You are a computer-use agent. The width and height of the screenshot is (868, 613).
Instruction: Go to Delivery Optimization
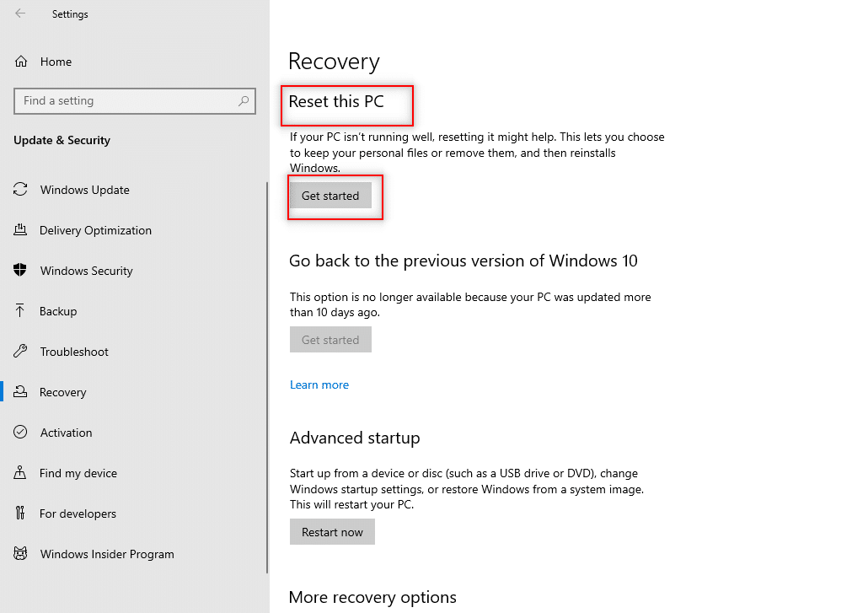tap(95, 230)
